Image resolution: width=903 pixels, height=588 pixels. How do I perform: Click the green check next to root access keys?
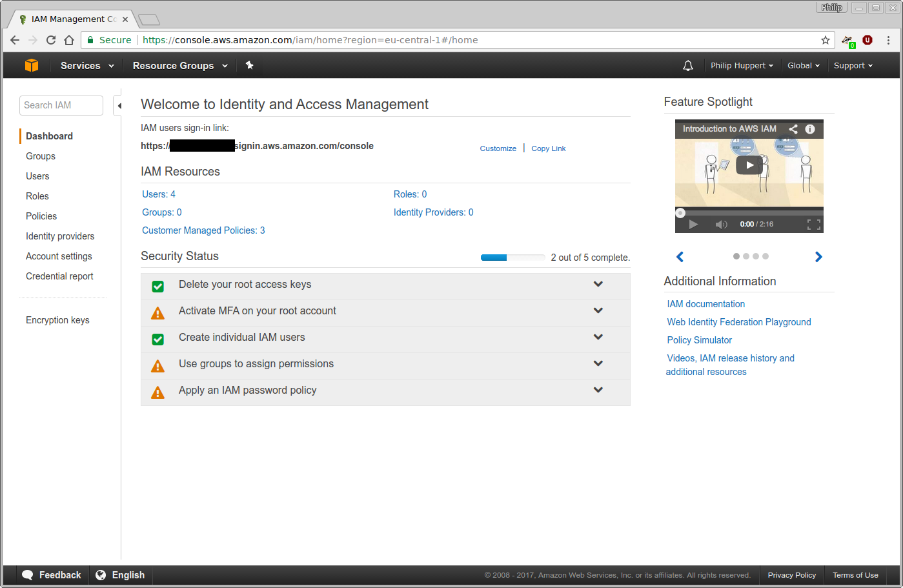157,287
